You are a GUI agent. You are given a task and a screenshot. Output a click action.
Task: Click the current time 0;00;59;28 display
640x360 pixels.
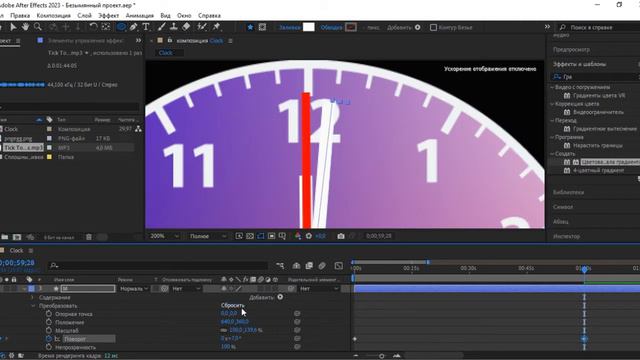click(x=17, y=263)
